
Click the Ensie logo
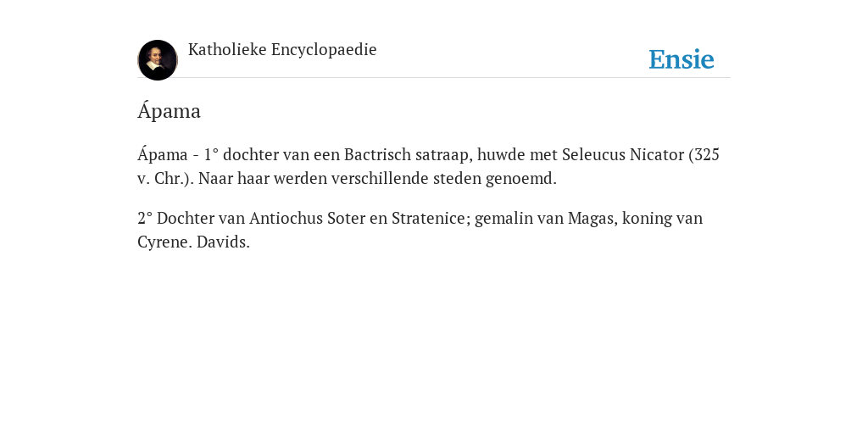682,59
